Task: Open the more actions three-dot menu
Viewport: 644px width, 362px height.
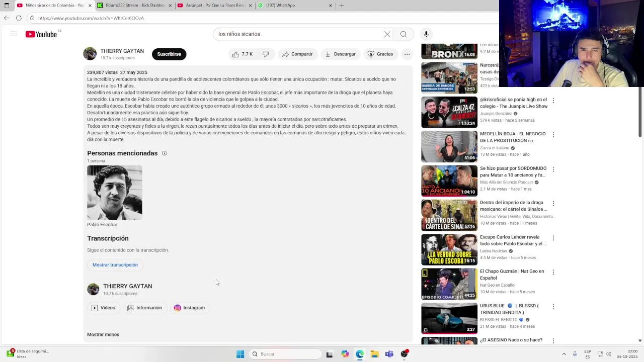Action: click(407, 54)
